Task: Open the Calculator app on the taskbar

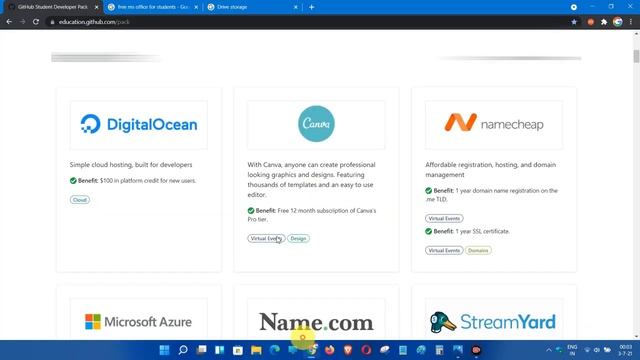Action: [x=439, y=350]
